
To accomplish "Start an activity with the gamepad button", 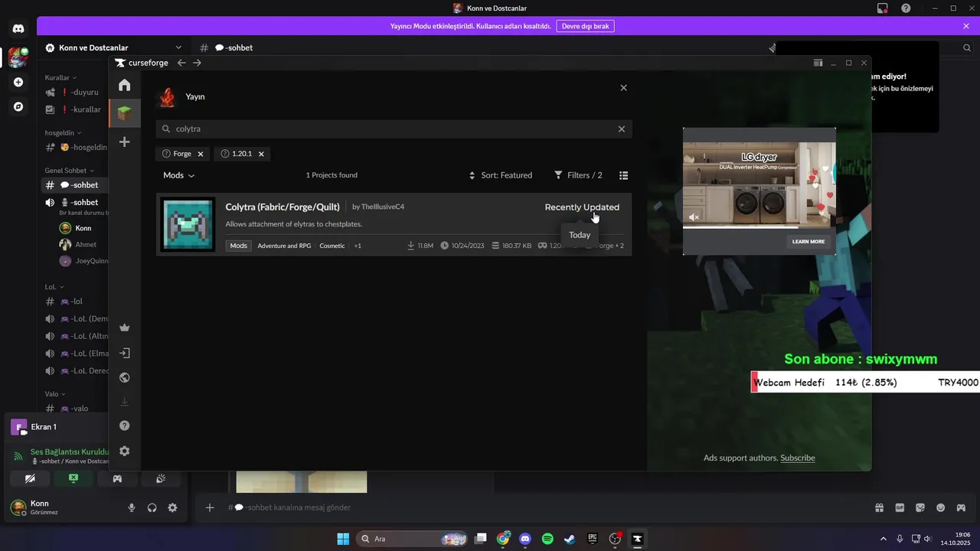I will coord(117,478).
